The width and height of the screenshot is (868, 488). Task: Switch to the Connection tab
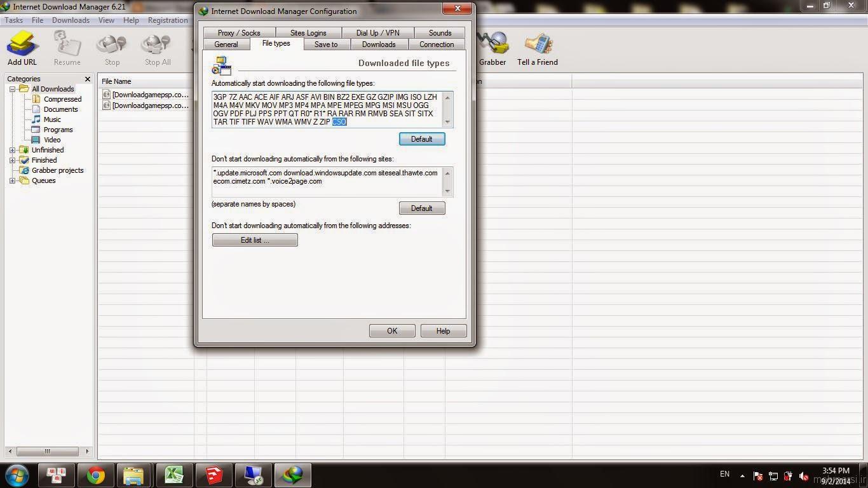tap(437, 44)
